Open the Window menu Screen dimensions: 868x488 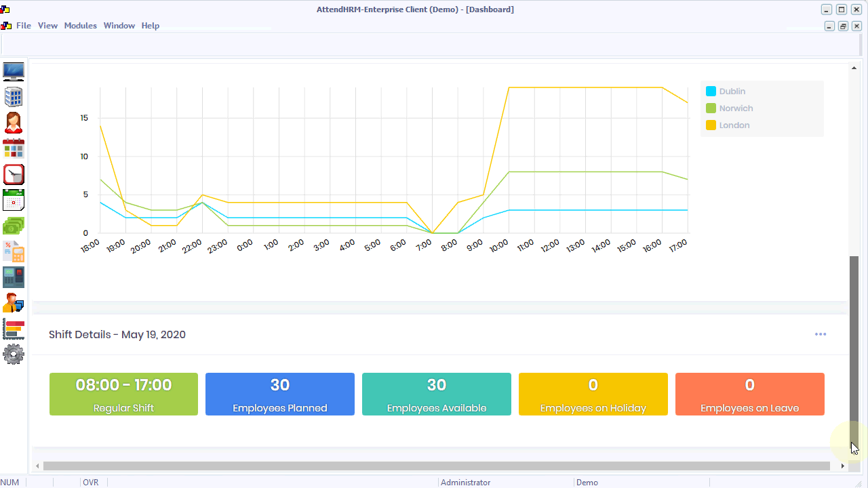tap(119, 26)
